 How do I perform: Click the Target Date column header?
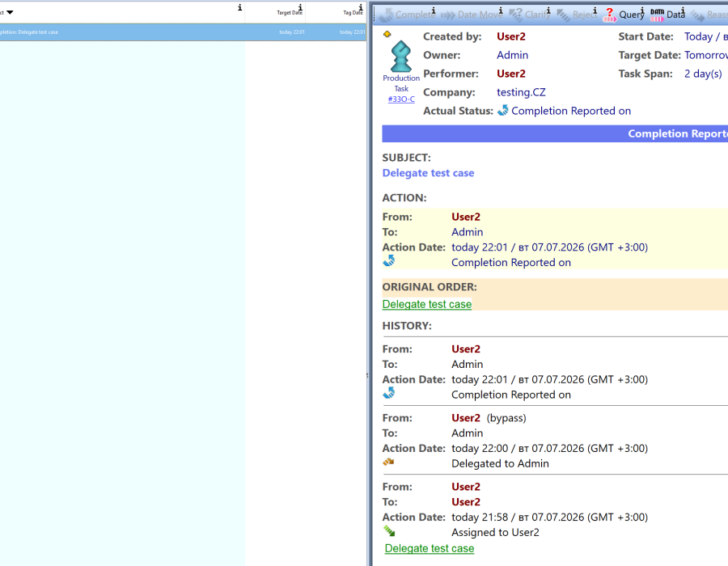point(290,12)
